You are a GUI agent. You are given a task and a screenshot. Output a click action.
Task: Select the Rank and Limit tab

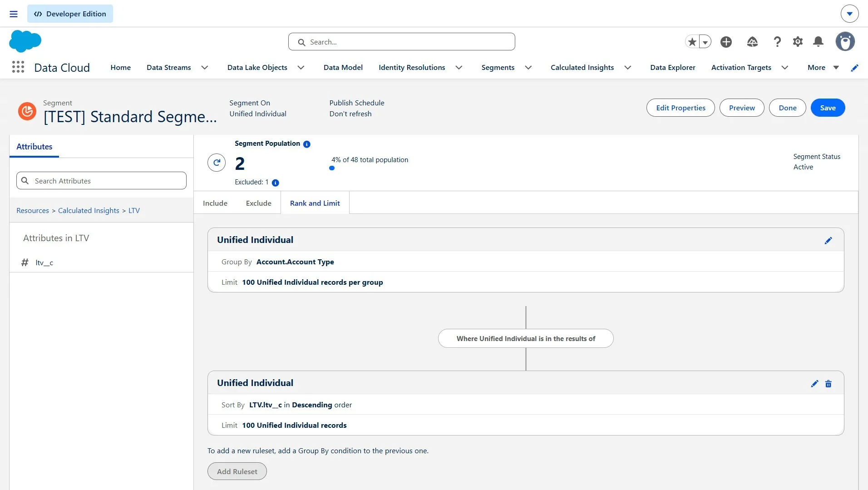click(x=315, y=203)
